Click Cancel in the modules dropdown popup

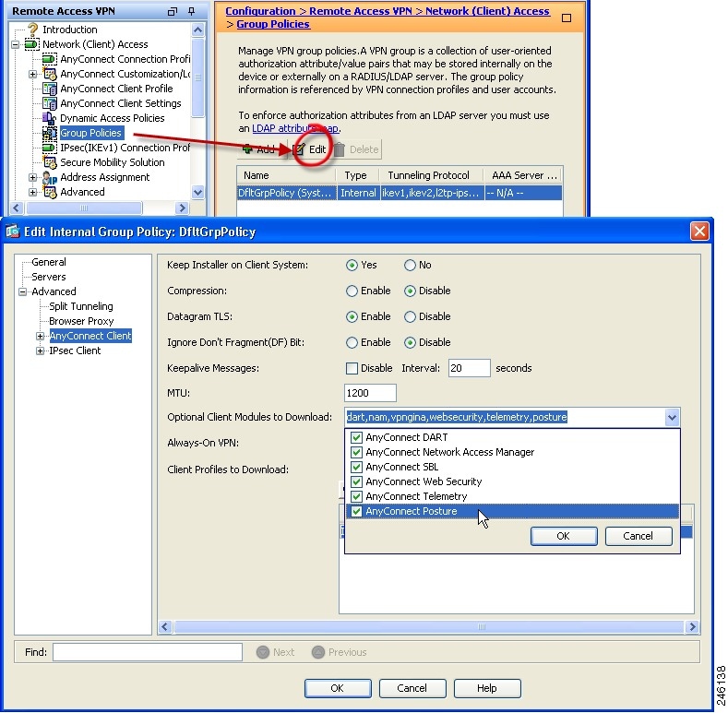click(x=638, y=536)
